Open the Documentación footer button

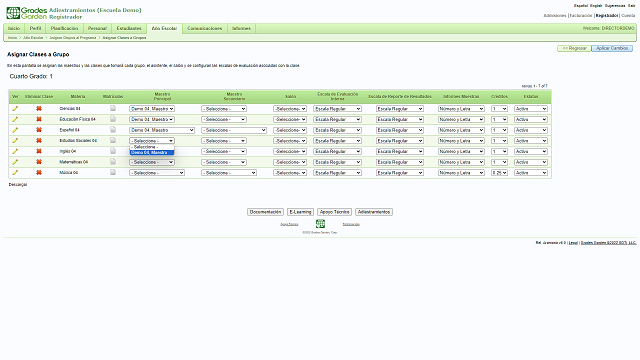tap(265, 212)
